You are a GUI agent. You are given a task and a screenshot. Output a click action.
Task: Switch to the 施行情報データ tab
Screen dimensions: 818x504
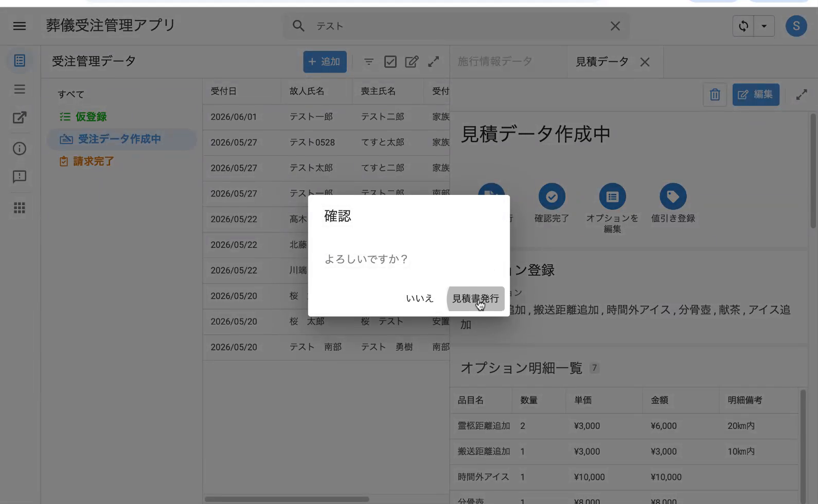click(x=495, y=62)
